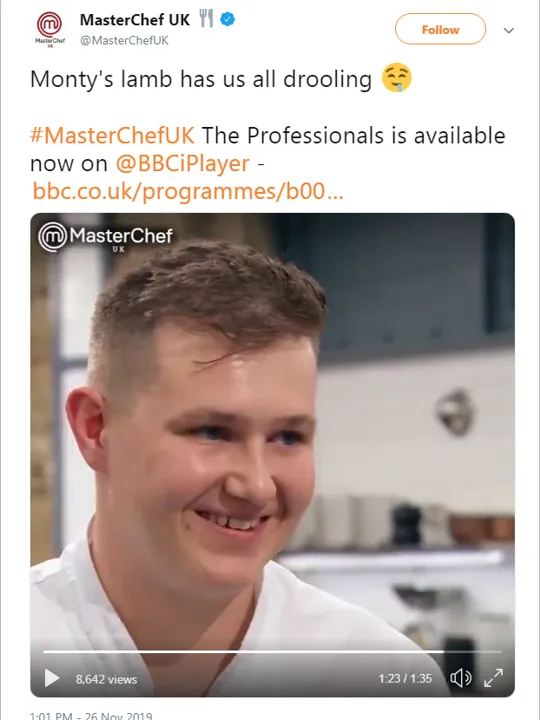The height and width of the screenshot is (720, 540).
Task: Open the @BBCiPlayer mention
Action: click(x=182, y=163)
